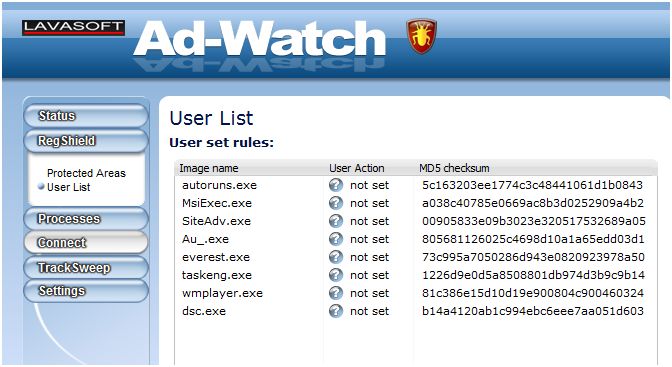The image size is (672, 367).
Task: Click the question mark icon for autoruns.exe
Action: (336, 185)
